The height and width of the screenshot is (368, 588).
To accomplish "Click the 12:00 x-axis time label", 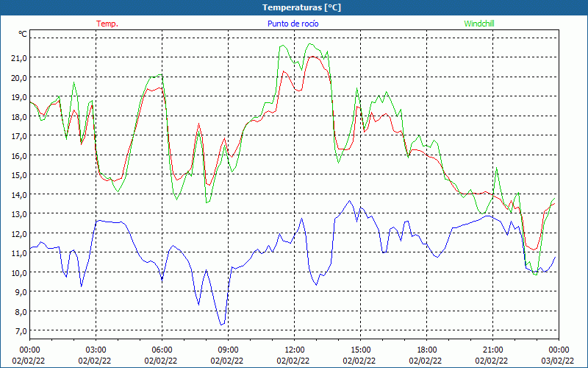I will tap(294, 350).
